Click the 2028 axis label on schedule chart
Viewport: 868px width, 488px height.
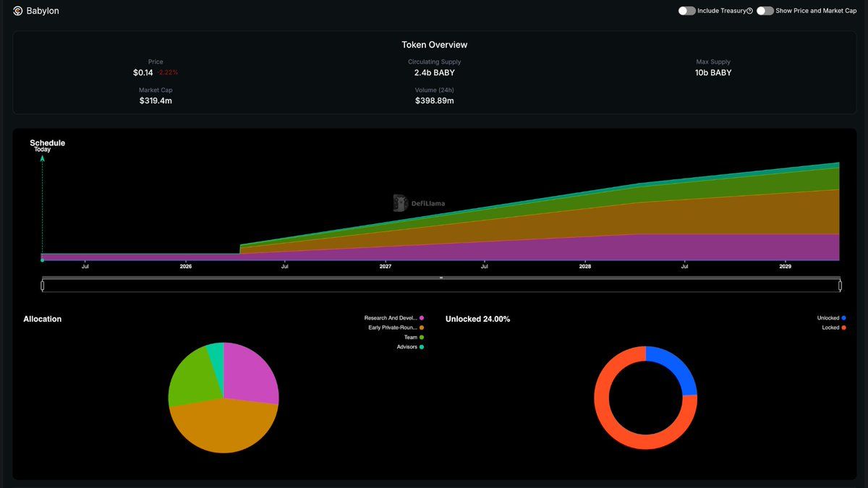(x=585, y=267)
